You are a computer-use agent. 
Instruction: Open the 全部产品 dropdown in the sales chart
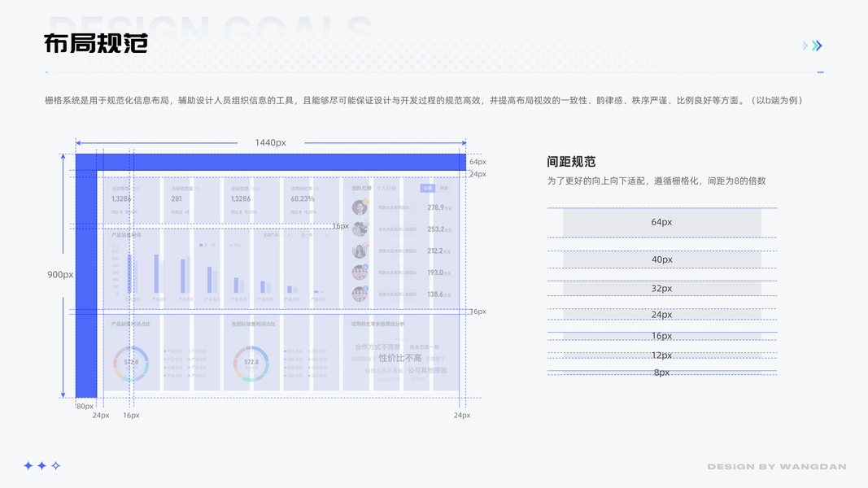[x=275, y=235]
